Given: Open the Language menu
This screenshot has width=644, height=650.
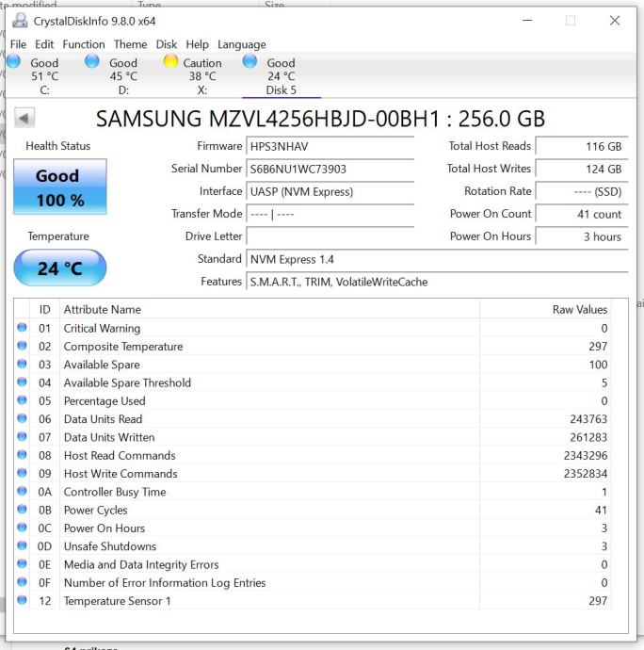Looking at the screenshot, I should (x=242, y=44).
